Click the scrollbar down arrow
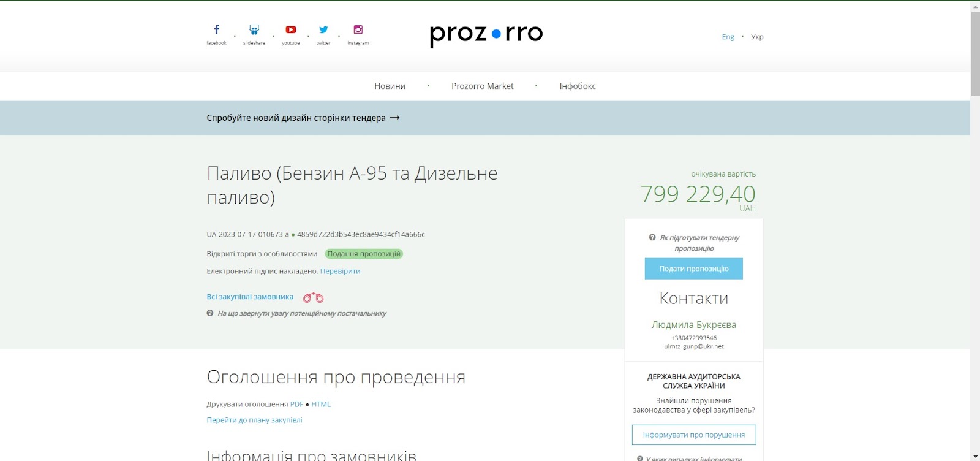Image resolution: width=980 pixels, height=461 pixels. [x=975, y=456]
